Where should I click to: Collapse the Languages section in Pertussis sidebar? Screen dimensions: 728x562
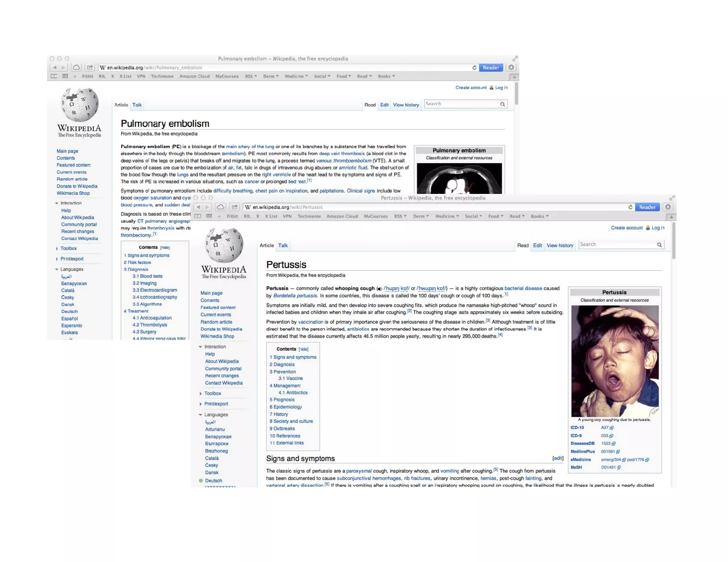[x=215, y=415]
